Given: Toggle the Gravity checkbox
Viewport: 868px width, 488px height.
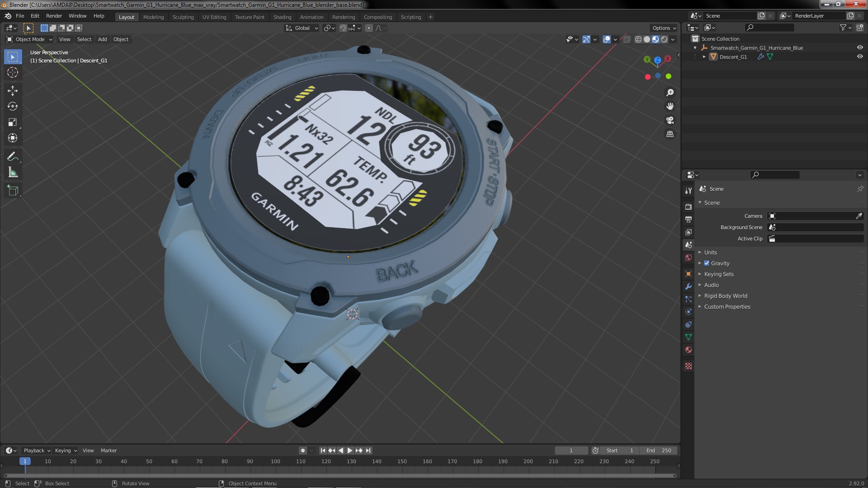Looking at the screenshot, I should point(707,263).
